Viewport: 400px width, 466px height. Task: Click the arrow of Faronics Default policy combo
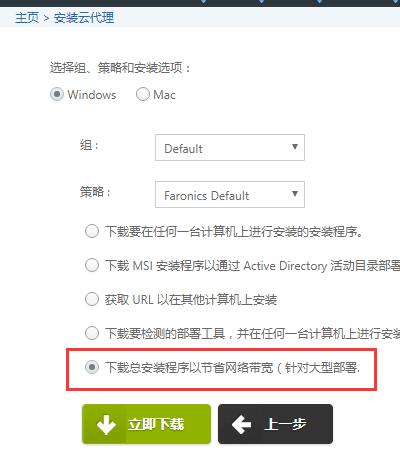(295, 194)
